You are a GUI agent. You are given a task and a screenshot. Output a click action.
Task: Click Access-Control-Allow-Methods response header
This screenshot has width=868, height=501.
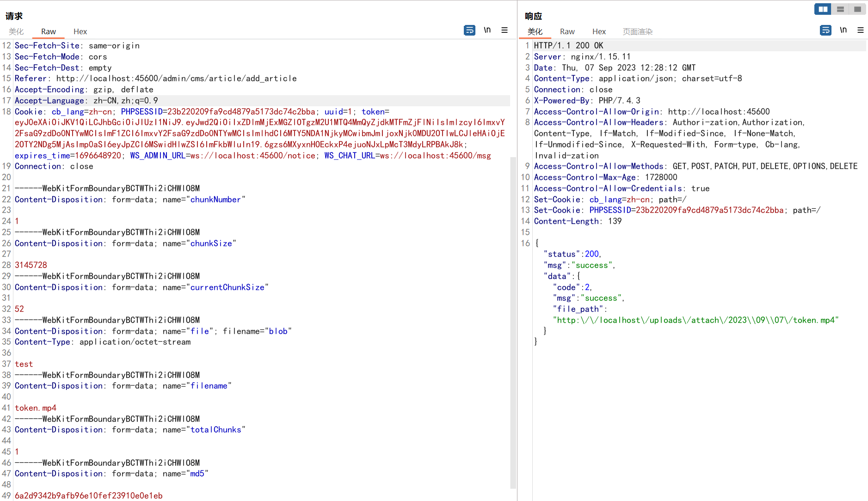pyautogui.click(x=696, y=166)
